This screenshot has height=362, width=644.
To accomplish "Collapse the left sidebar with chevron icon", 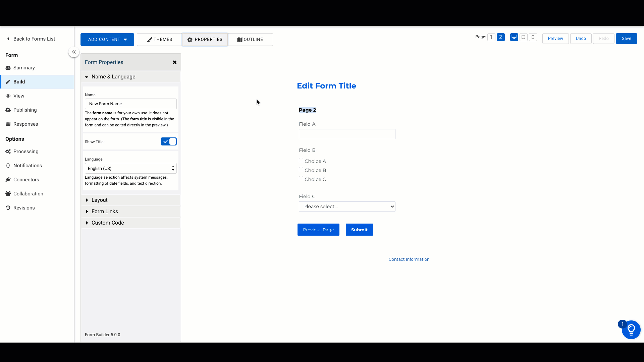I will coord(74,52).
